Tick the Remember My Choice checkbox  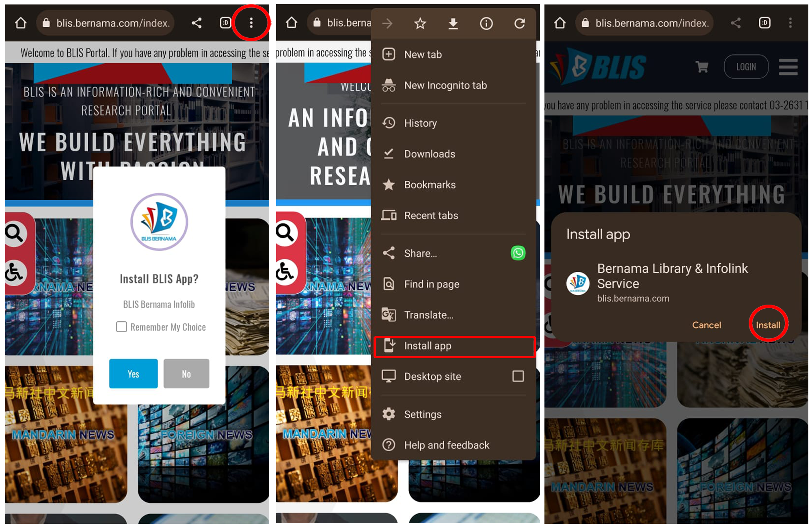tap(121, 327)
